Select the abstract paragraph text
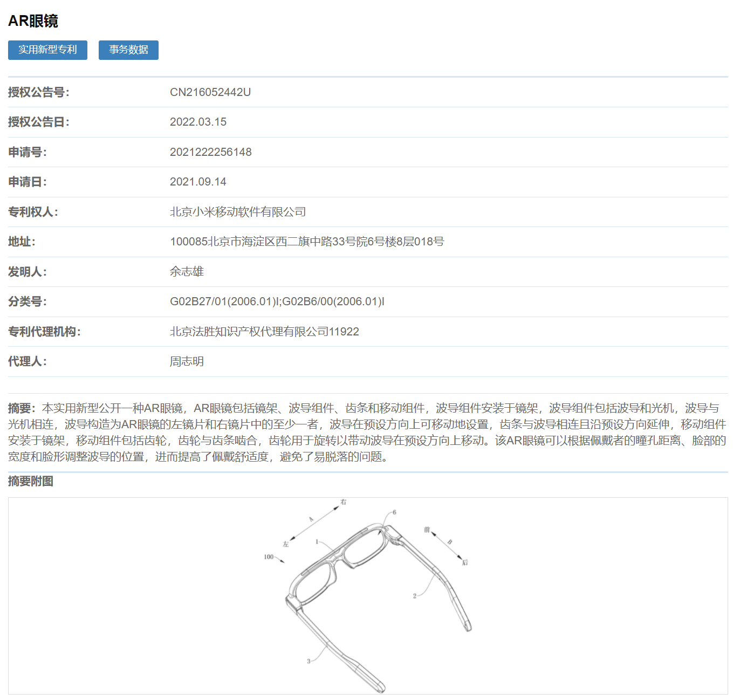Image resolution: width=733 pixels, height=700 pixels. 367,431
